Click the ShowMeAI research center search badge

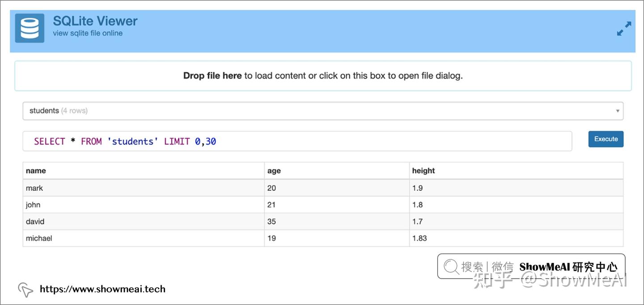(531, 266)
